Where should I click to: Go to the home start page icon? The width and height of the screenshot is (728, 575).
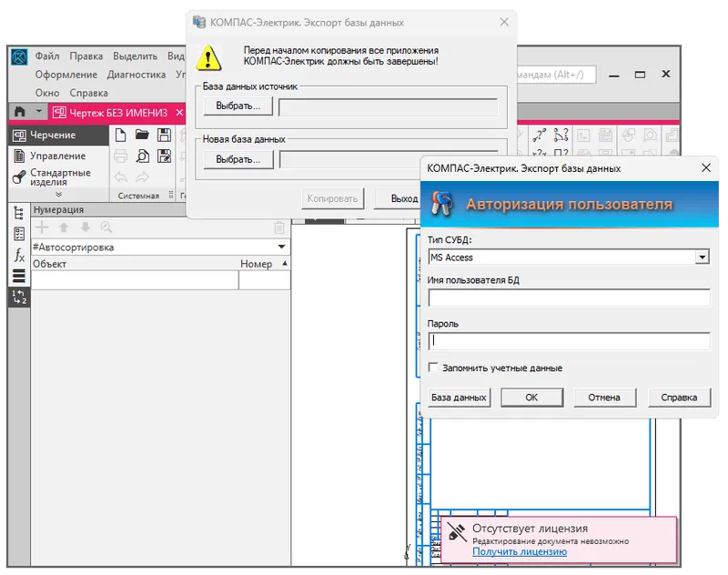[x=19, y=112]
